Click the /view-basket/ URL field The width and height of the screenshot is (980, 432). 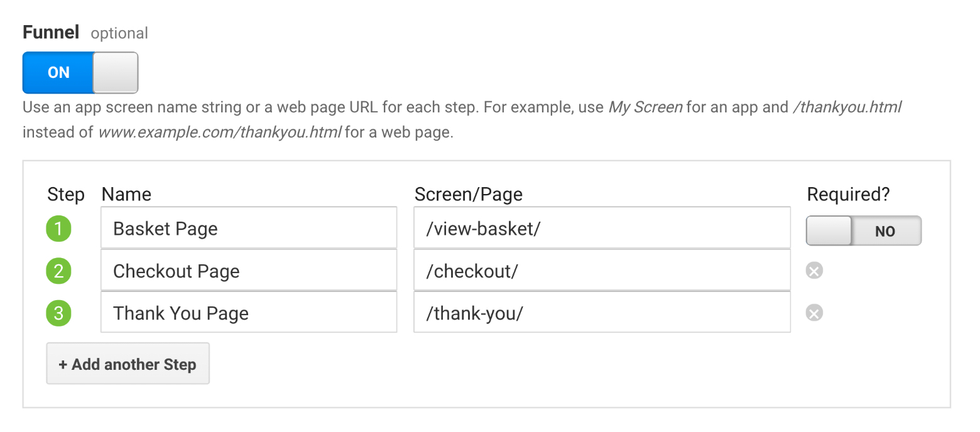pyautogui.click(x=601, y=229)
